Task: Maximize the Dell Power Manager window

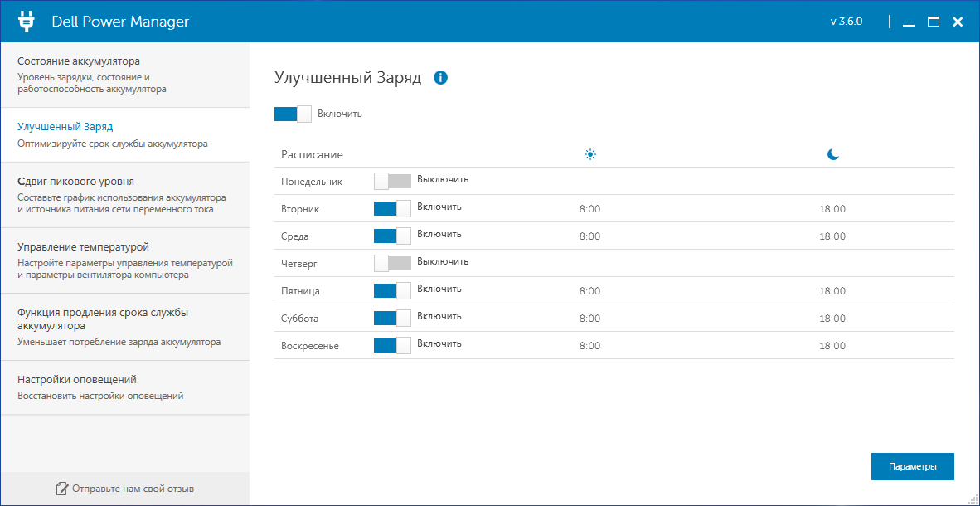Action: [x=934, y=22]
